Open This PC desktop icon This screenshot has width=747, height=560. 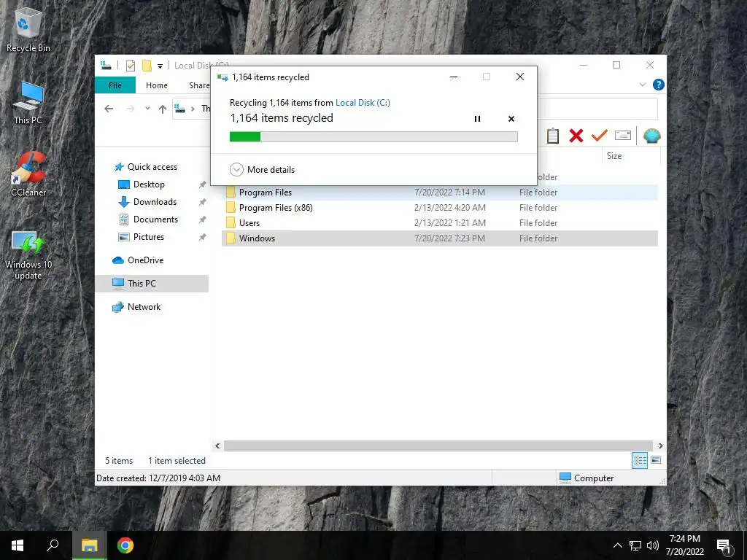[x=28, y=103]
